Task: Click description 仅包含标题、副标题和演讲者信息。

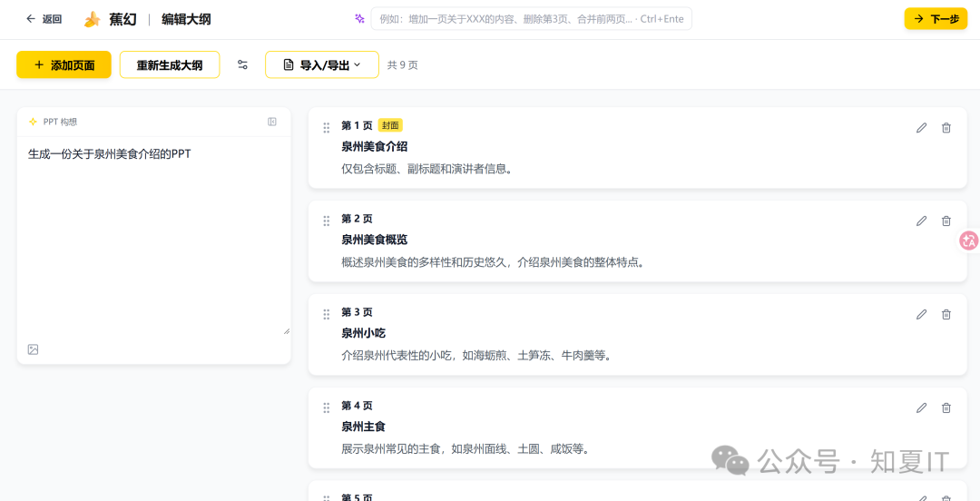Action: pyautogui.click(x=427, y=169)
